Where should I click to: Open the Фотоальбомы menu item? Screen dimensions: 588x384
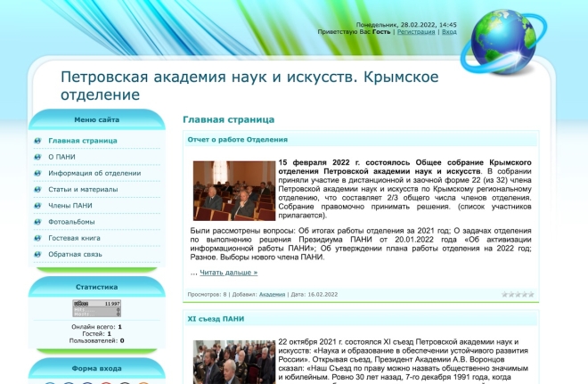click(71, 222)
